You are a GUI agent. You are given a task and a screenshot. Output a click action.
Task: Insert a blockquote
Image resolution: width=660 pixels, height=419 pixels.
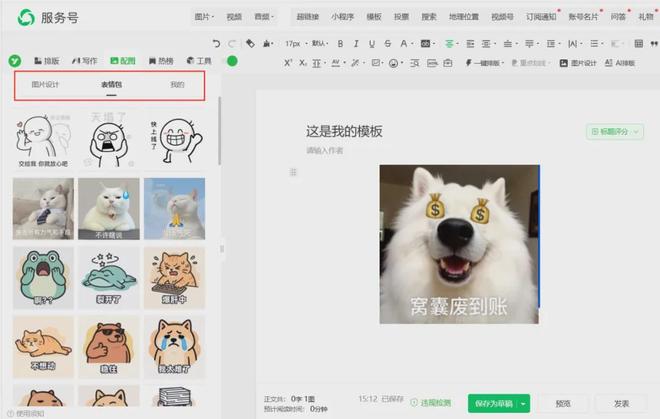tap(654, 43)
